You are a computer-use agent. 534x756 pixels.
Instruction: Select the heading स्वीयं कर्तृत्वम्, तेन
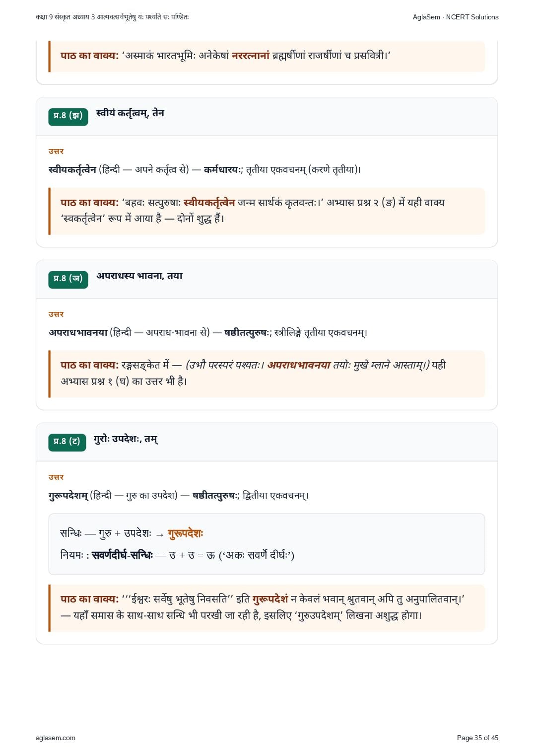130,114
